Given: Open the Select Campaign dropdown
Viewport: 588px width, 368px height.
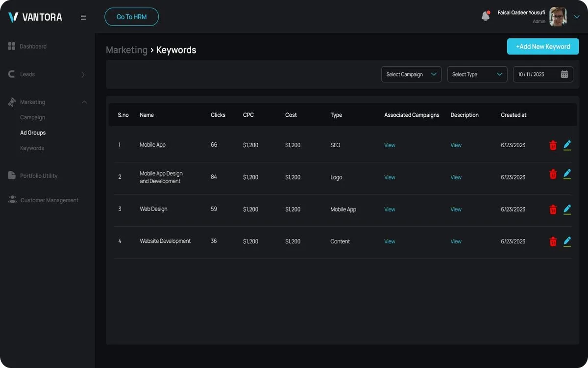Looking at the screenshot, I should (x=412, y=74).
